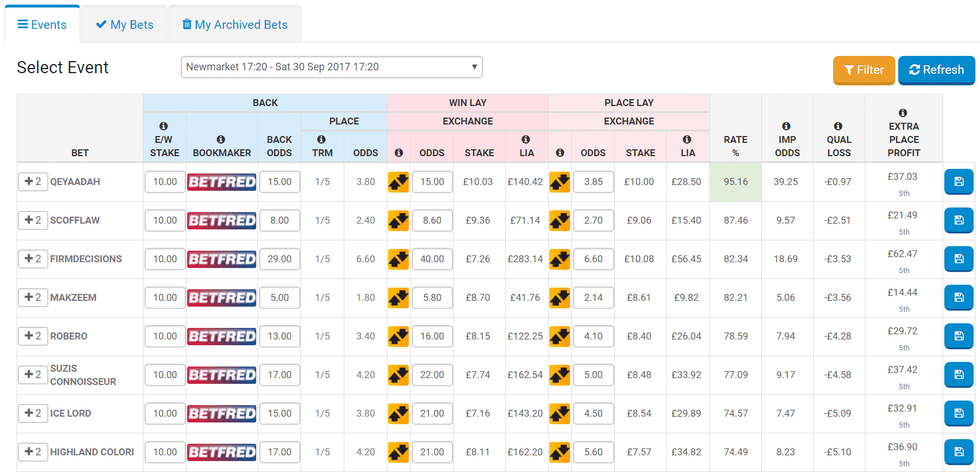This screenshot has width=980, height=472.
Task: Click the highlighted 95.16 rate cell
Action: [735, 182]
